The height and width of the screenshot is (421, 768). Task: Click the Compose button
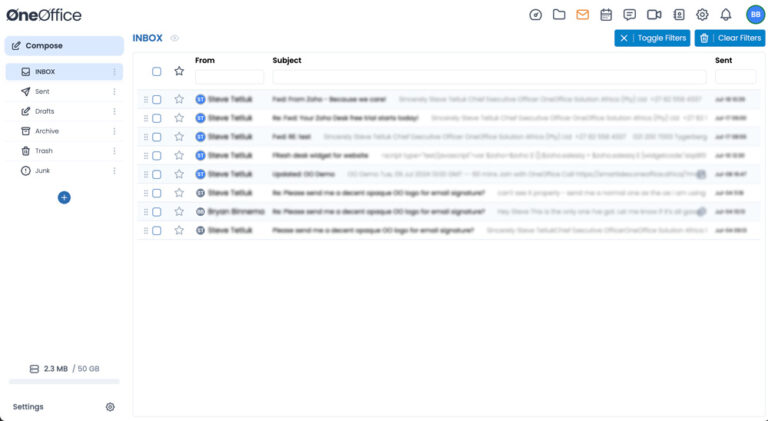(x=64, y=46)
